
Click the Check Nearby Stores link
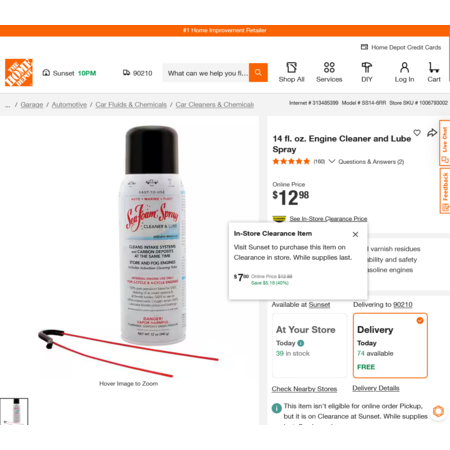(x=304, y=389)
